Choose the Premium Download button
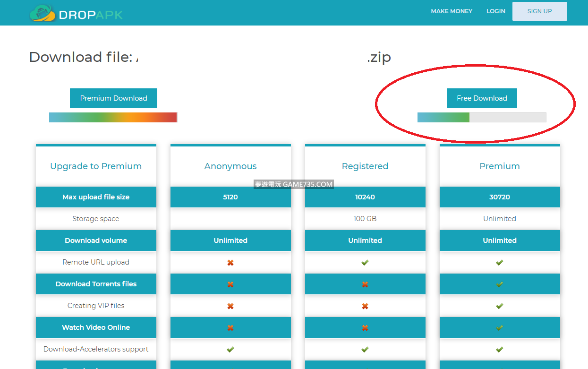Image resolution: width=588 pixels, height=369 pixels. click(x=113, y=98)
